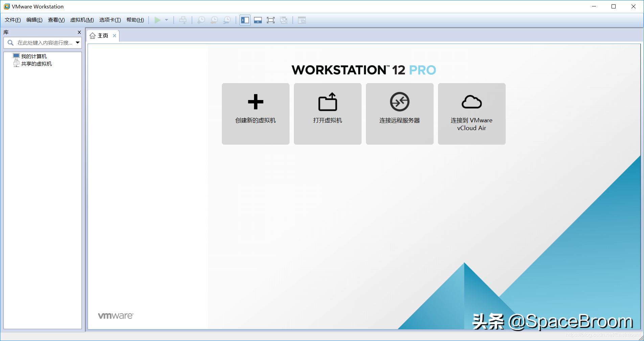This screenshot has height=341, width=644.
Task: Open the 虚拟机(M) menu
Action: click(x=81, y=20)
